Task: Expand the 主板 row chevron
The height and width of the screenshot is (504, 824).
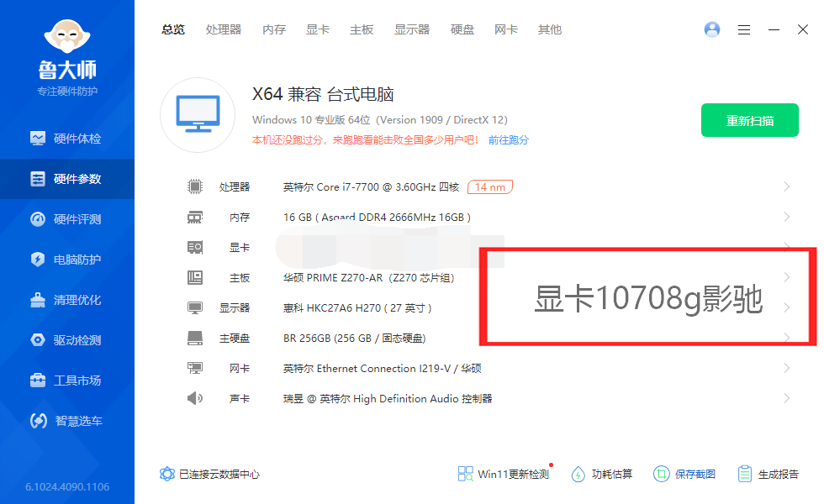Action: [x=787, y=278]
